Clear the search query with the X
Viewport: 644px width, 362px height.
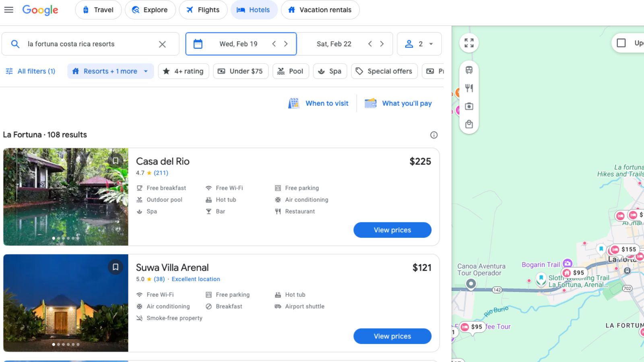(x=163, y=44)
